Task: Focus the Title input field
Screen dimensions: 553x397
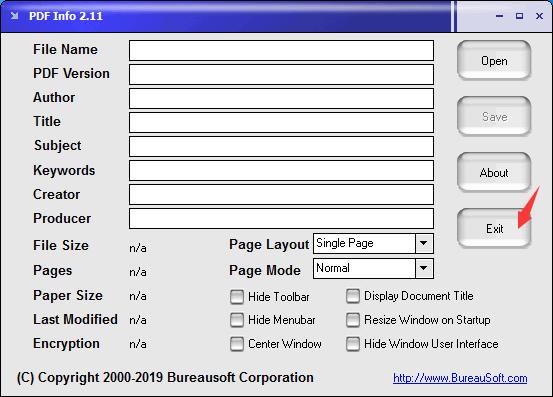Action: click(x=281, y=122)
